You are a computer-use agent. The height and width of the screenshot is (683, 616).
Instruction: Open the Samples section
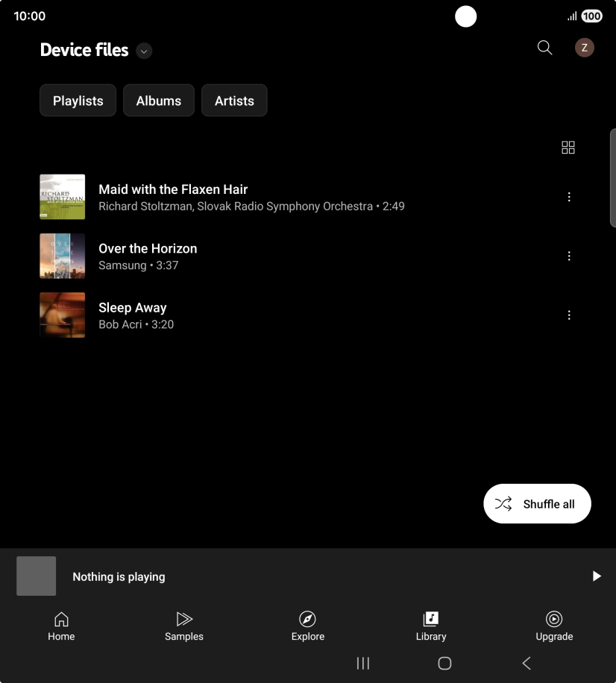[184, 626]
